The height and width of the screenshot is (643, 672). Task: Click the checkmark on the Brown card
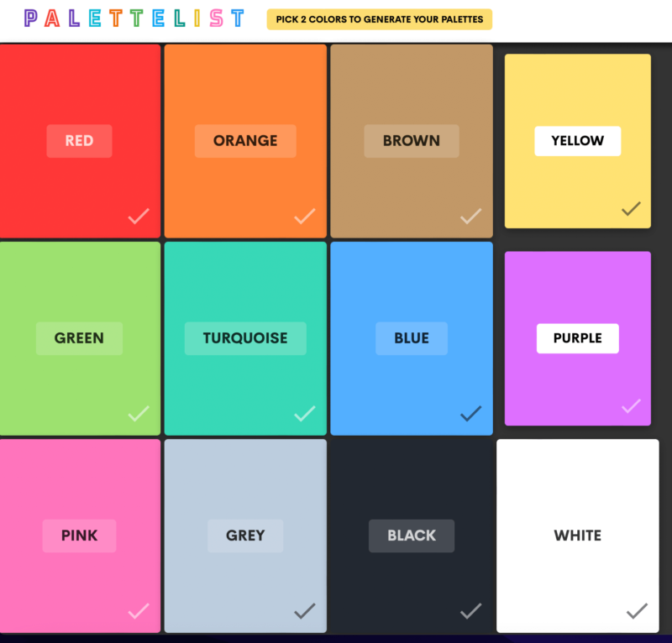pos(471,217)
